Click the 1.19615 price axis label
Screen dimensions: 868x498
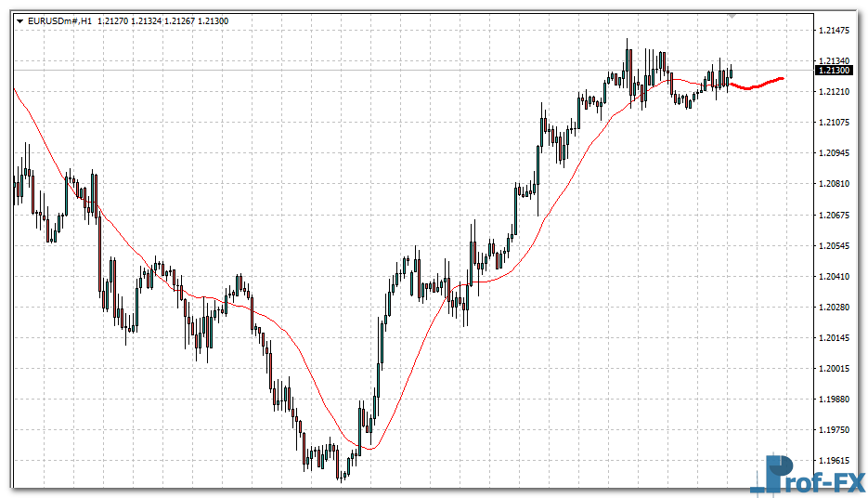[834, 461]
